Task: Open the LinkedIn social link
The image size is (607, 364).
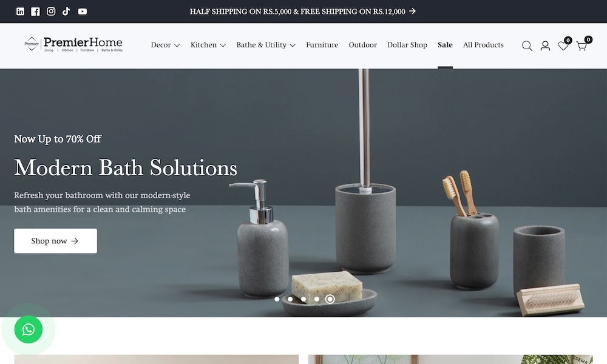Action: pos(20,12)
